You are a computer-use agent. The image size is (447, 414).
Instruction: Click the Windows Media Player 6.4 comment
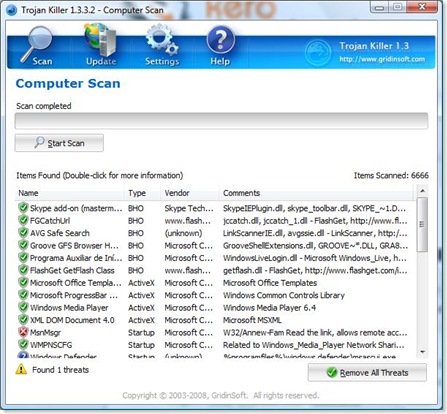(269, 308)
